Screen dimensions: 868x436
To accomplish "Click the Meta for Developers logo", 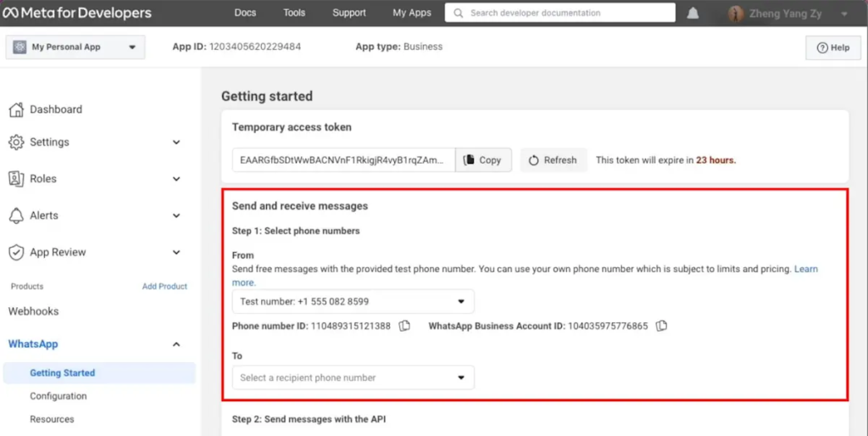I will click(x=77, y=13).
